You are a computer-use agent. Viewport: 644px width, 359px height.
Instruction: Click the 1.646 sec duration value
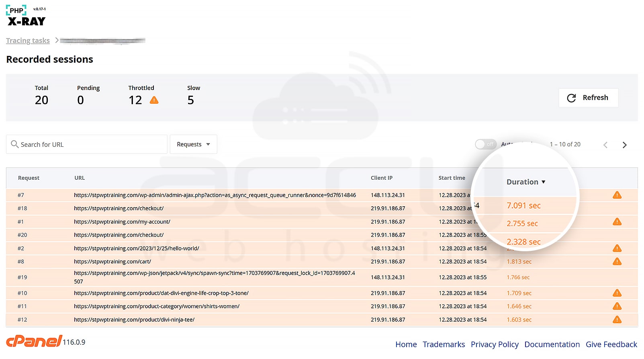pos(519,306)
